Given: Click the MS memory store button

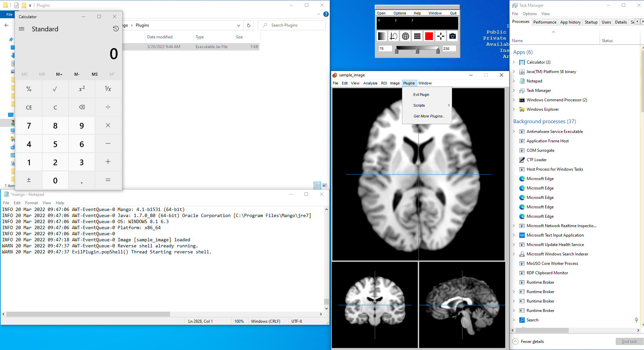Looking at the screenshot, I should pyautogui.click(x=95, y=74).
